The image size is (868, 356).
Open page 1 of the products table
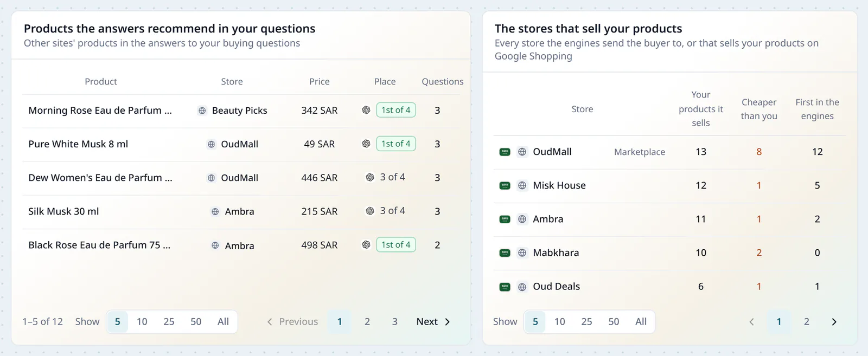[340, 322]
